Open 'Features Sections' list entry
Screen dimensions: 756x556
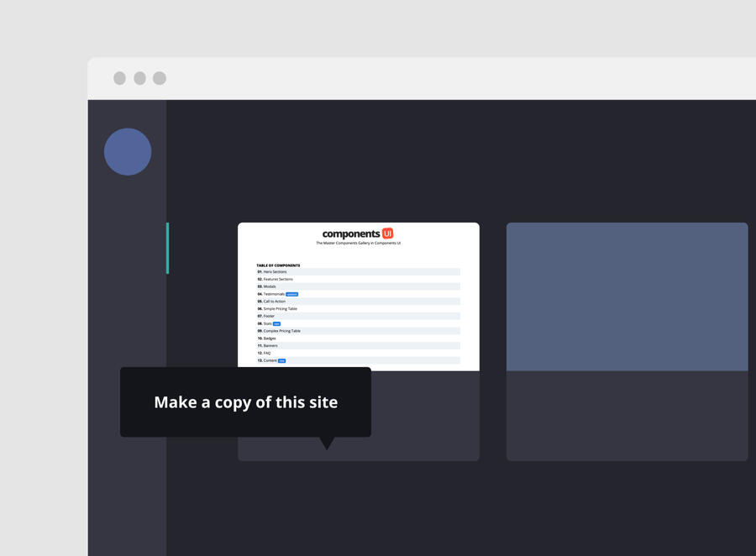coord(278,279)
